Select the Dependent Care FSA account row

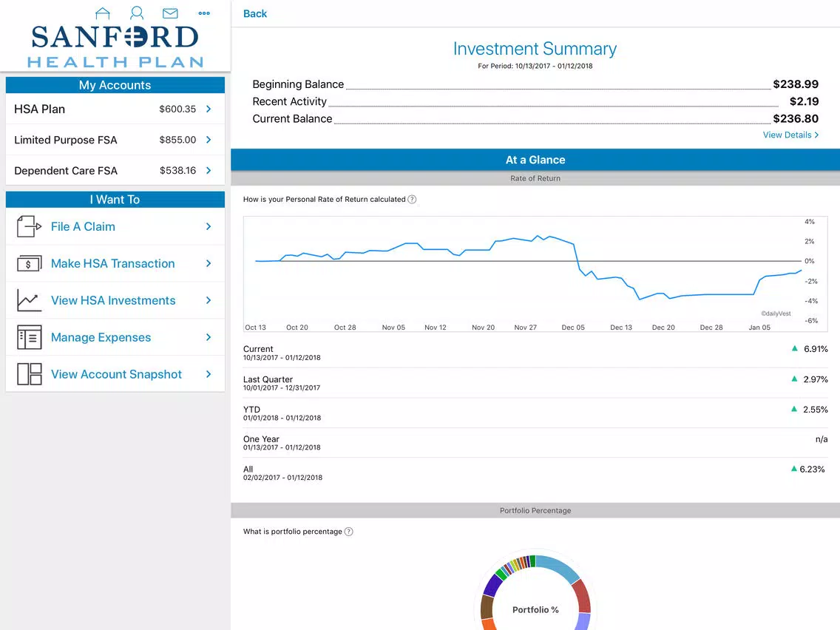115,170
